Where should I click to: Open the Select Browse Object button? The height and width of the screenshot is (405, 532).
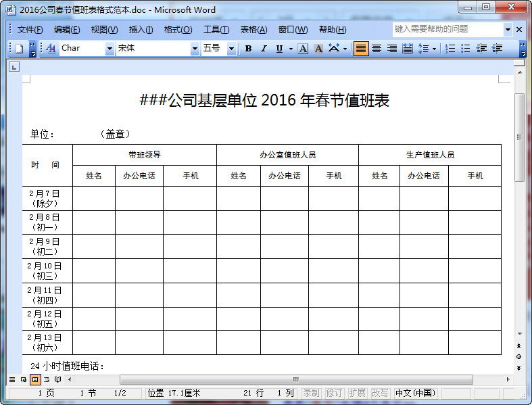tap(518, 357)
